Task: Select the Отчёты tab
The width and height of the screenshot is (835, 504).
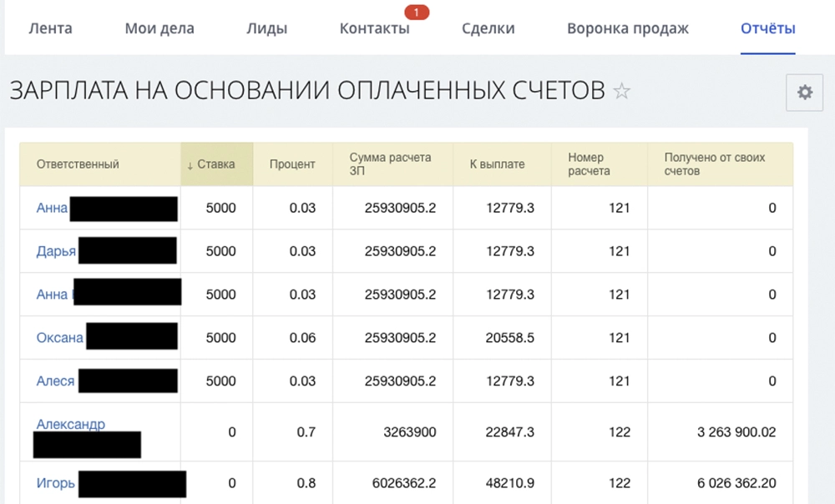Action: point(767,28)
